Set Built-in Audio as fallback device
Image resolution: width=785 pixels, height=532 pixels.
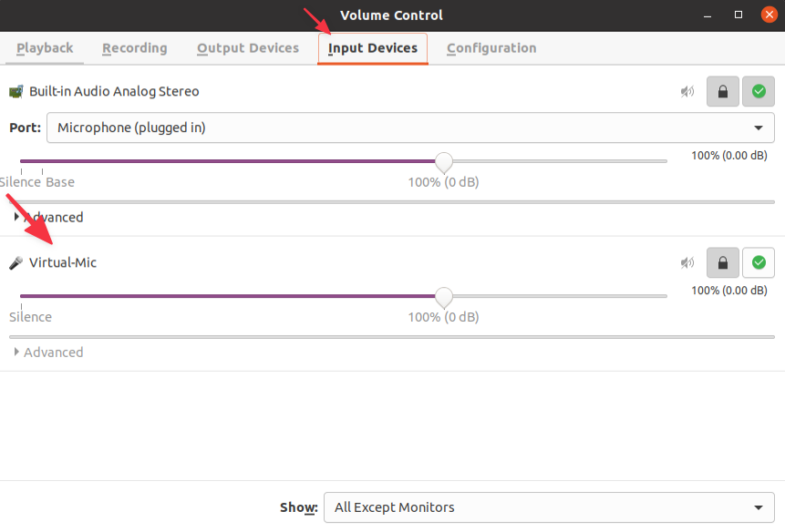point(759,92)
